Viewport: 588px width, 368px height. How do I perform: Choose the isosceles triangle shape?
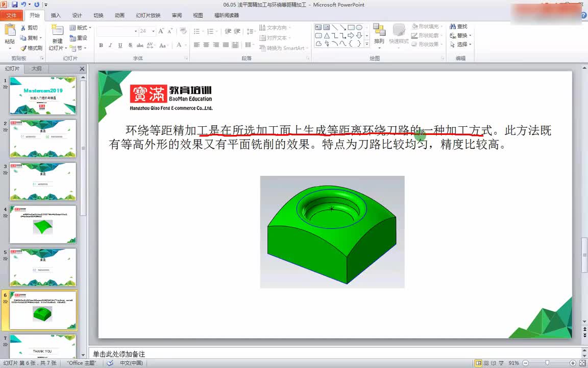tap(327, 36)
